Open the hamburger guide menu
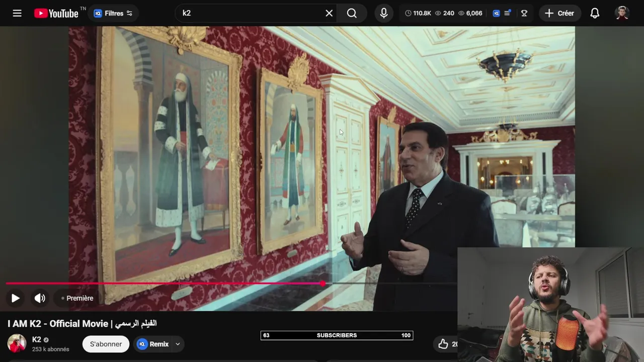644x362 pixels. 17,13
